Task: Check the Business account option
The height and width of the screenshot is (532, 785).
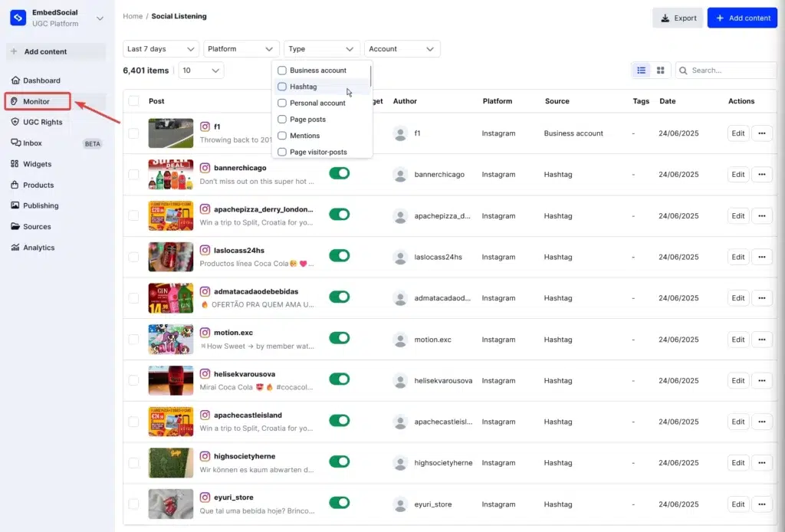Action: (282, 71)
